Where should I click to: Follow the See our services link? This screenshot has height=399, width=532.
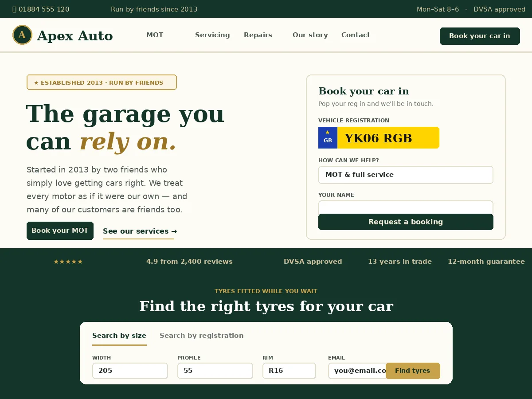tap(140, 231)
